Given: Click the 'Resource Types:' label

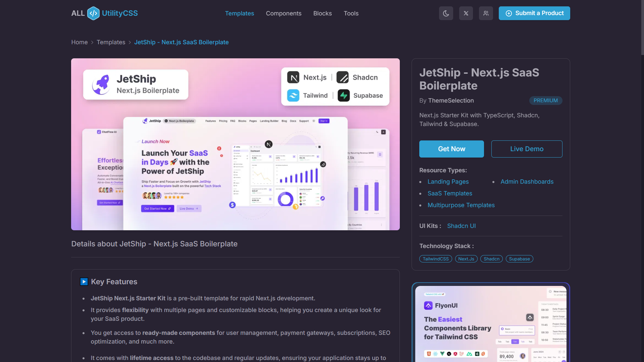Looking at the screenshot, I should [443, 170].
